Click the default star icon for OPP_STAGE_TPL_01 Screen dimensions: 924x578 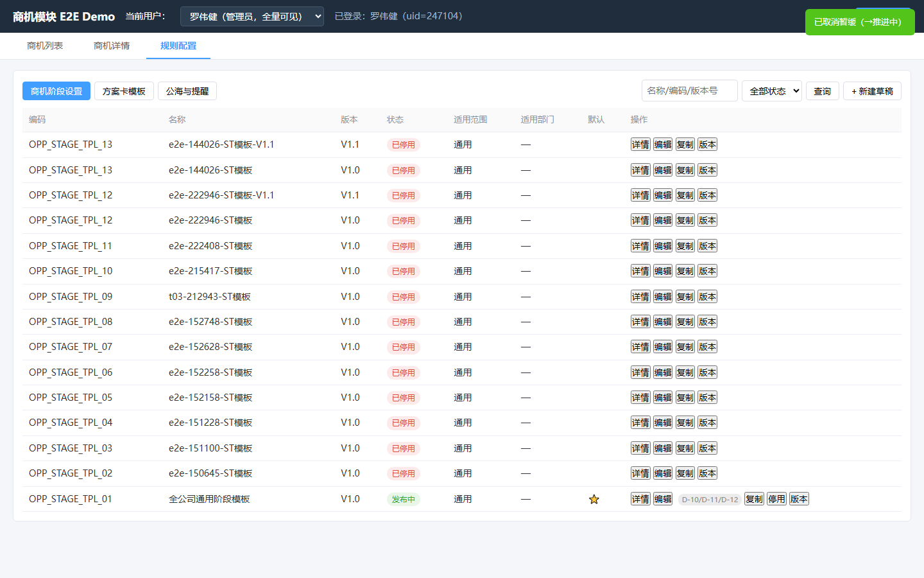tap(594, 499)
